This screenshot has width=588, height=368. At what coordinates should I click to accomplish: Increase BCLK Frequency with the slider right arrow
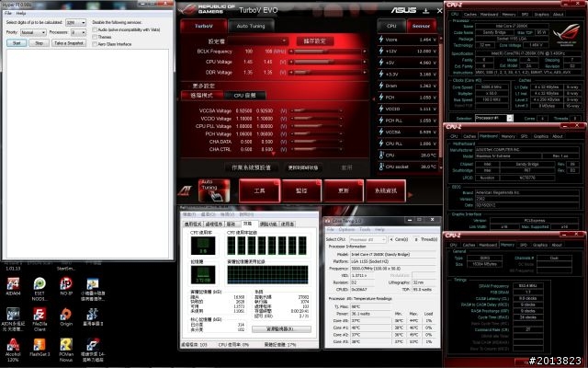364,52
